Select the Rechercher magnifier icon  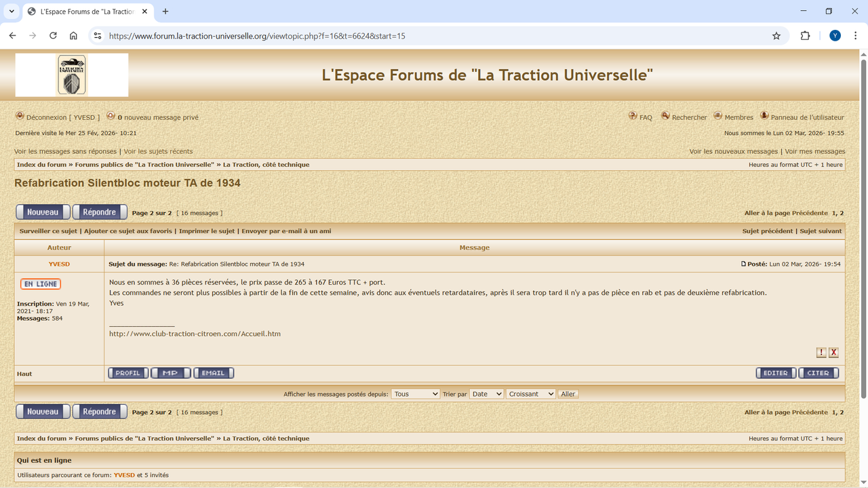click(666, 117)
